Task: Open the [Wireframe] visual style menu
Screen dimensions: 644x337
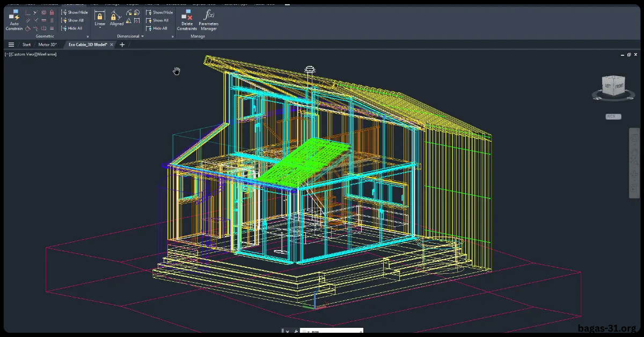Action: click(46, 54)
